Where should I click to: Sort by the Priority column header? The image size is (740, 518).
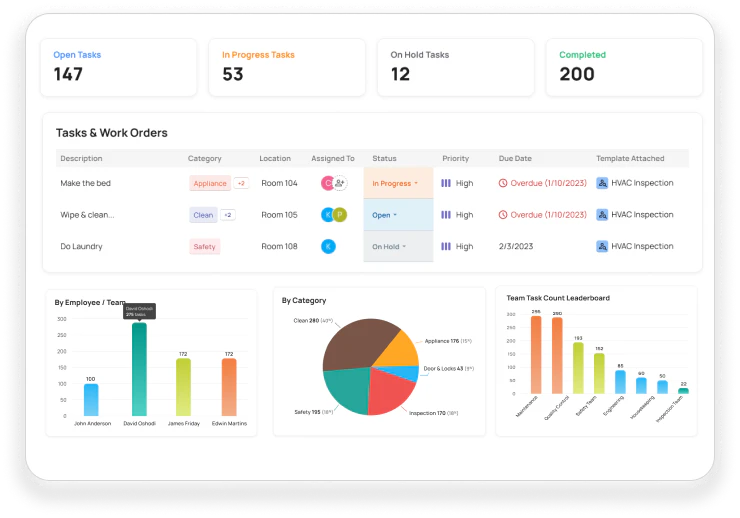[455, 159]
